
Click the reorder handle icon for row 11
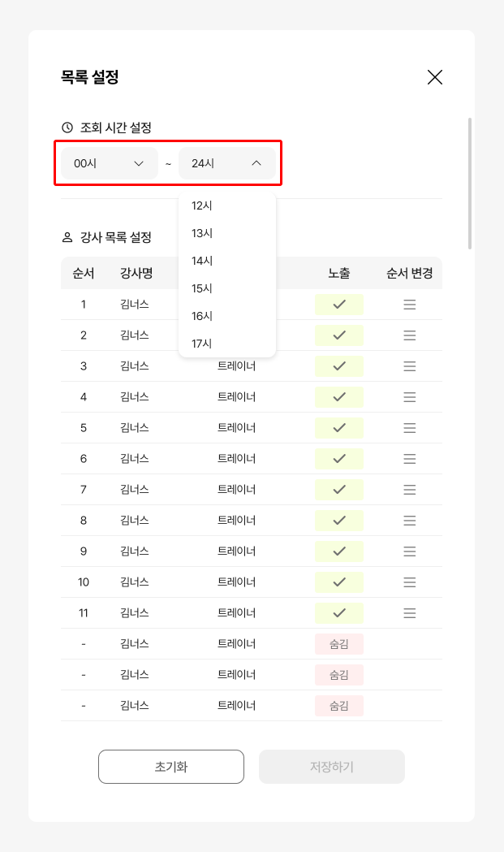click(410, 613)
